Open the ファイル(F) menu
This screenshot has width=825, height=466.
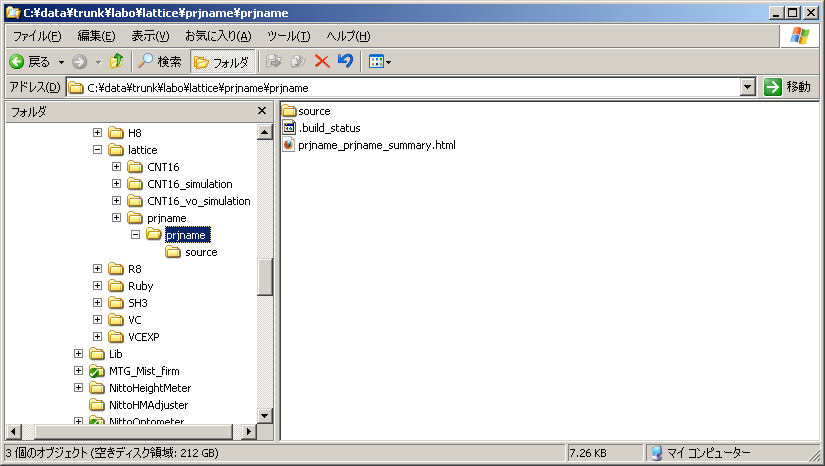pyautogui.click(x=37, y=36)
